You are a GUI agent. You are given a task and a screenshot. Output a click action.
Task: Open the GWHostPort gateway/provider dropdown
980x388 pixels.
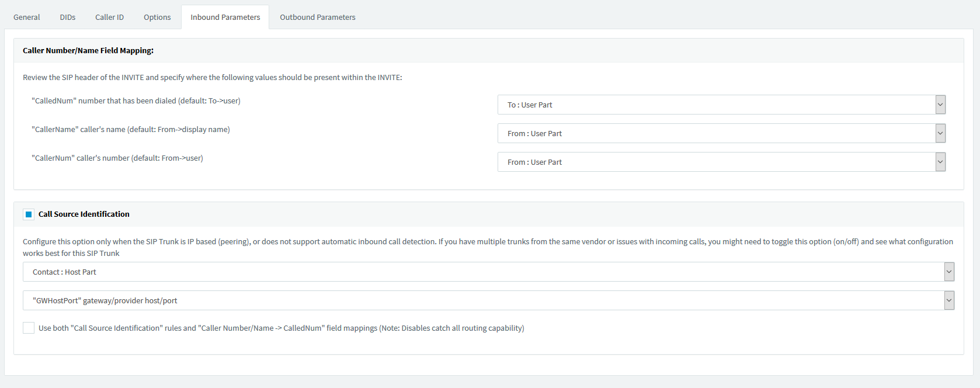pos(488,300)
